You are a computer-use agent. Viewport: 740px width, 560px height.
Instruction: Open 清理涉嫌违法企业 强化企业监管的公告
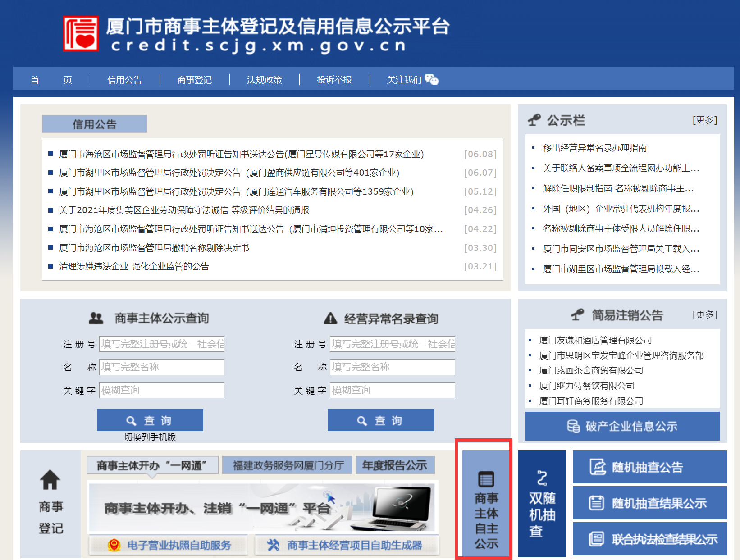tap(134, 266)
